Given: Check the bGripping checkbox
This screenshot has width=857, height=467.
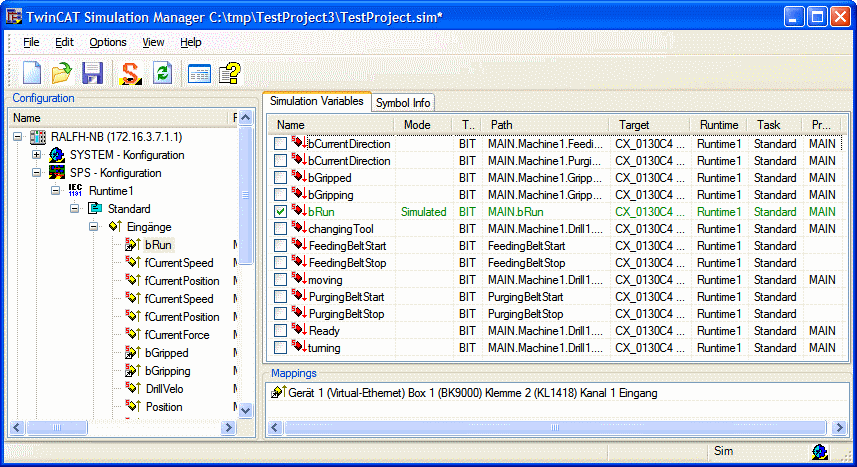Looking at the screenshot, I should tap(280, 195).
